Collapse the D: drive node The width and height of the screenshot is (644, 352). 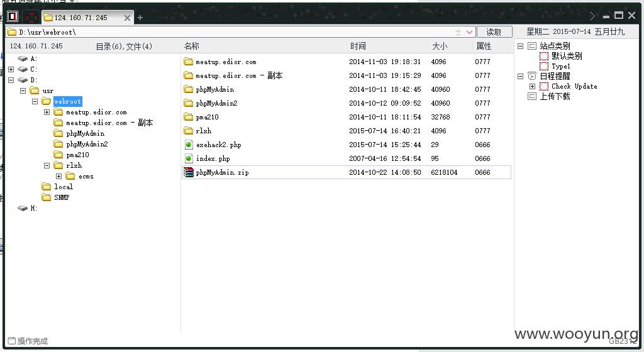[x=11, y=80]
